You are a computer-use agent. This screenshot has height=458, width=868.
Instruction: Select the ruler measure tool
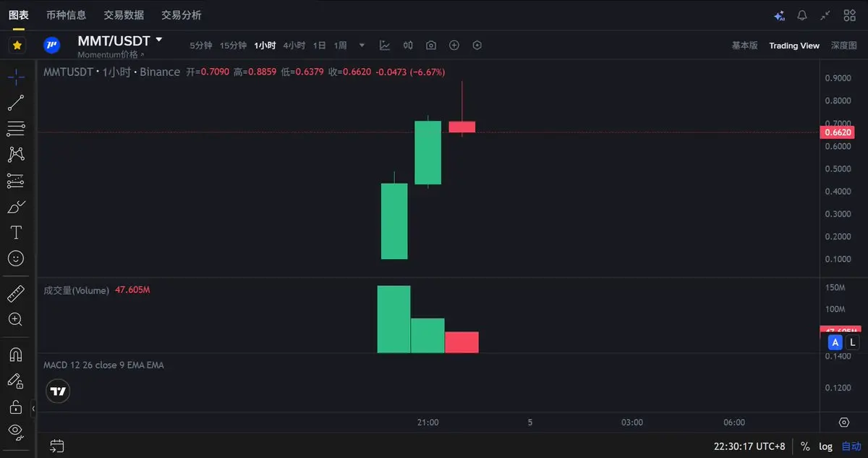coord(16,294)
